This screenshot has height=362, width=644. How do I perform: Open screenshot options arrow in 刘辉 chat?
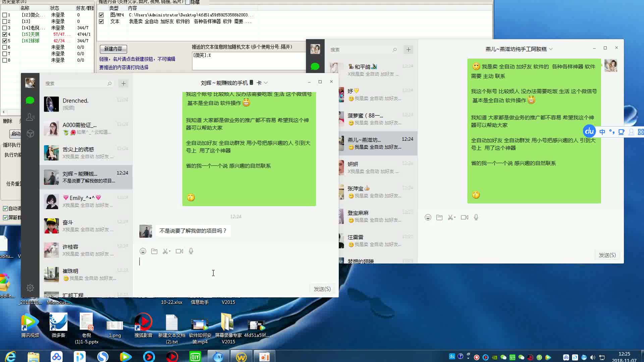[170, 251]
